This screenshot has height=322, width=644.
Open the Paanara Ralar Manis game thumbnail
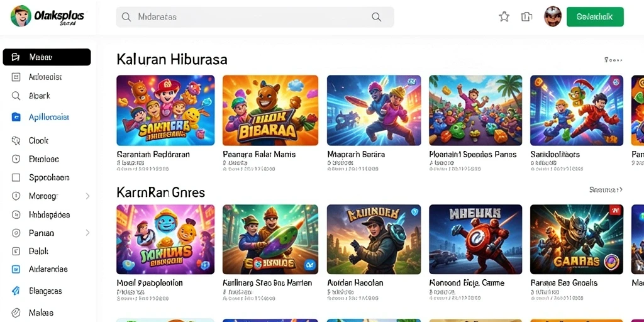(270, 110)
